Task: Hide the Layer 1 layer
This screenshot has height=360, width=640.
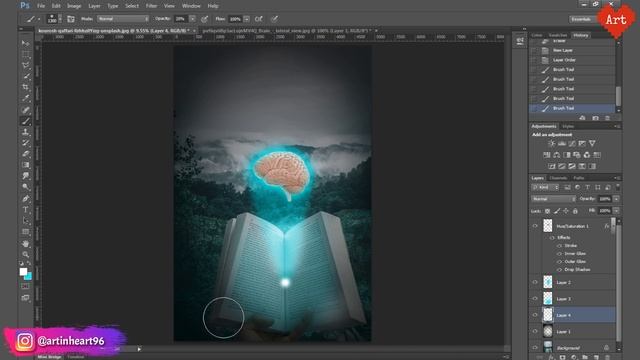Action: 535,331
